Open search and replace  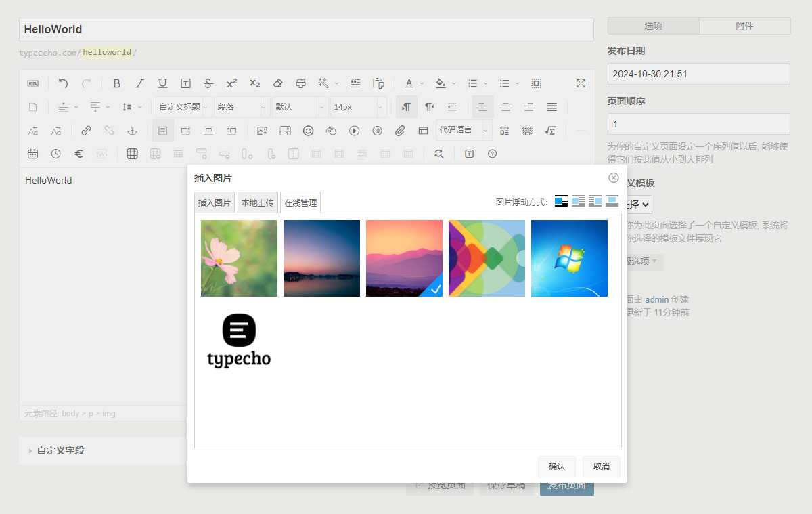438,154
